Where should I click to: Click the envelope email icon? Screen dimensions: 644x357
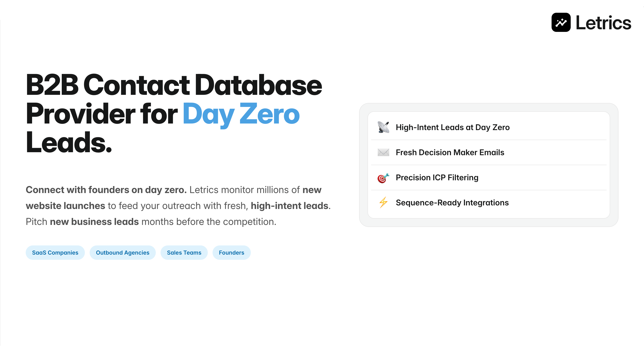point(383,152)
